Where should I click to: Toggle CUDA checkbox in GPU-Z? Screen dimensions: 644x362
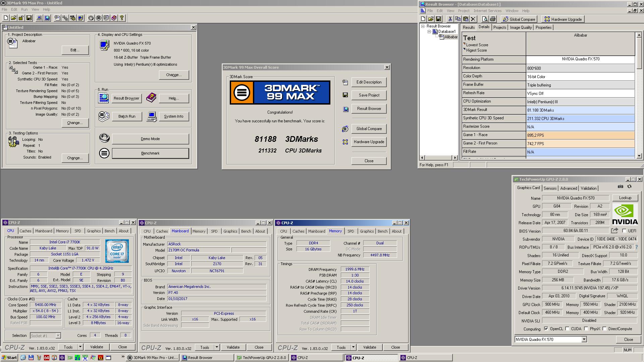coord(568,329)
